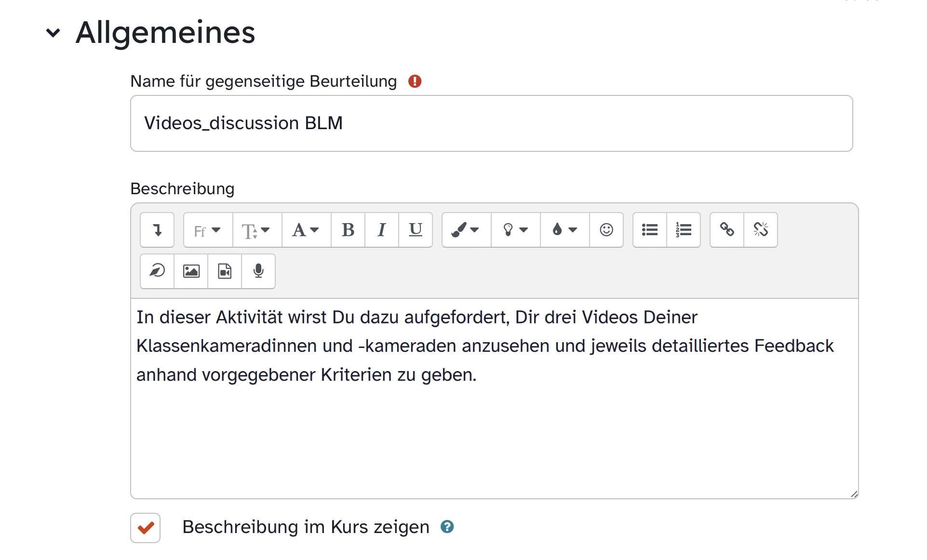Image resolution: width=927 pixels, height=560 pixels.
Task: Open the font family Ff dropdown
Action: 208,230
